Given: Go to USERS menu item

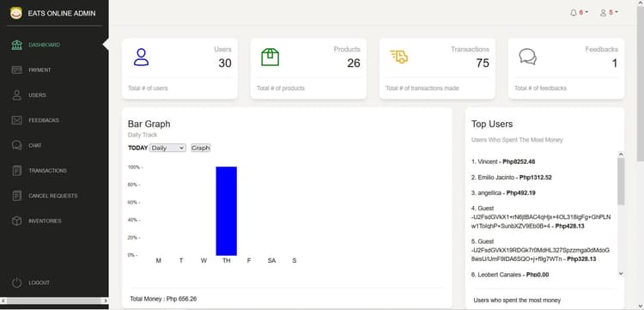Looking at the screenshot, I should (x=38, y=95).
